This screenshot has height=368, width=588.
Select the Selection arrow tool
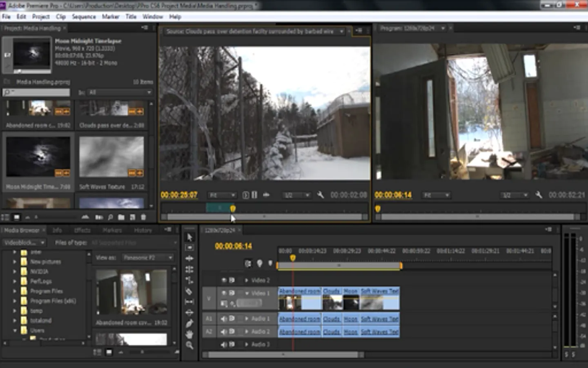189,237
